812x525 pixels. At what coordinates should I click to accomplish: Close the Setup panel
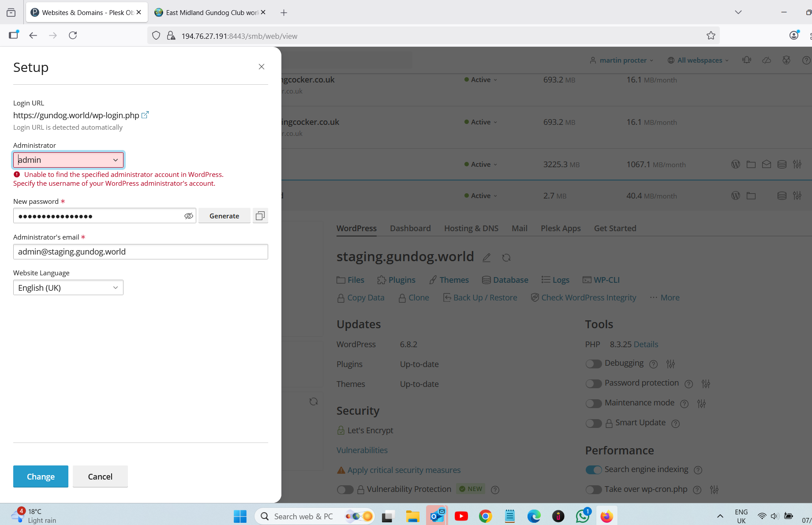click(x=262, y=67)
